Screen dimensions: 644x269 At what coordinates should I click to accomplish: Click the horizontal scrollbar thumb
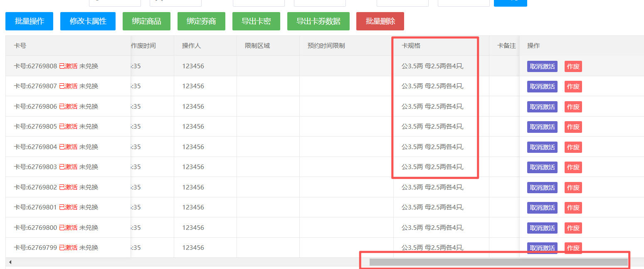[498, 262]
